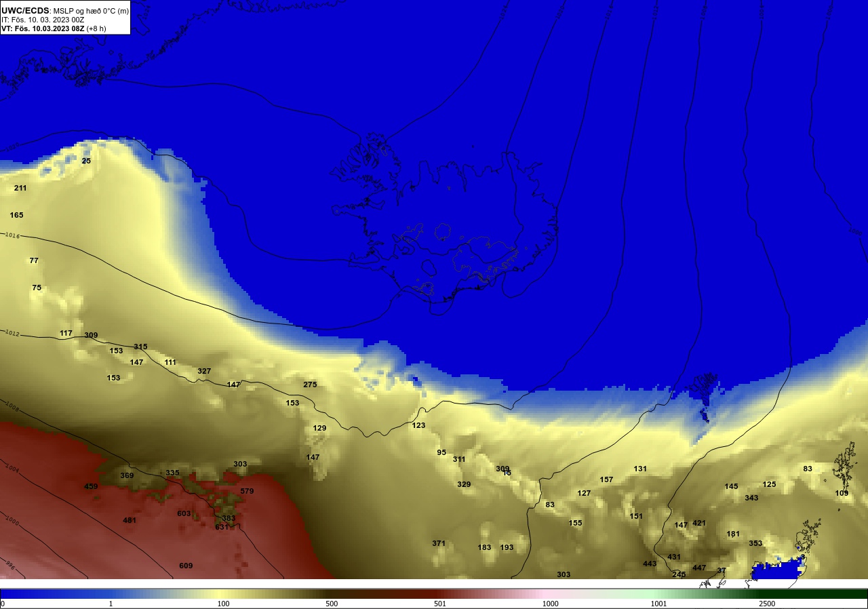Click the map value 151
868x609 pixels.
[636, 516]
